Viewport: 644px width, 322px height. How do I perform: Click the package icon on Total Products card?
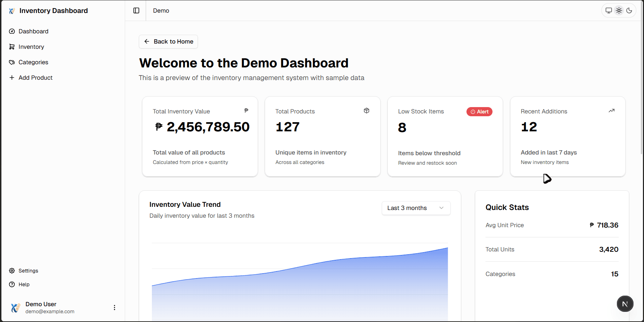coord(366,110)
